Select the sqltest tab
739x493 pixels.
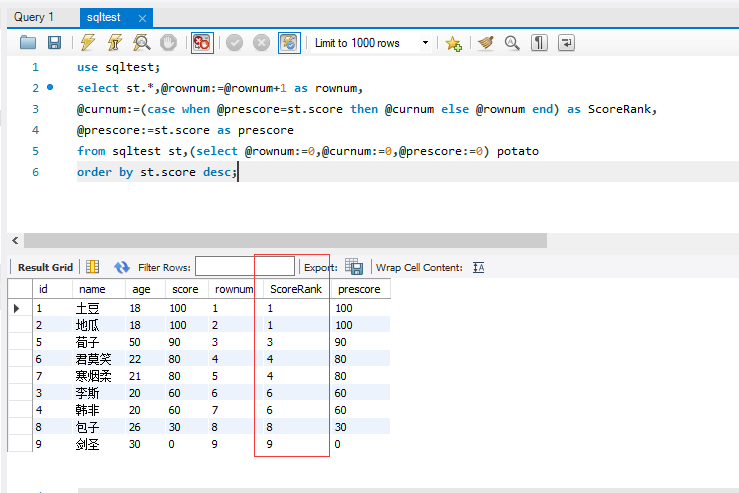point(104,17)
